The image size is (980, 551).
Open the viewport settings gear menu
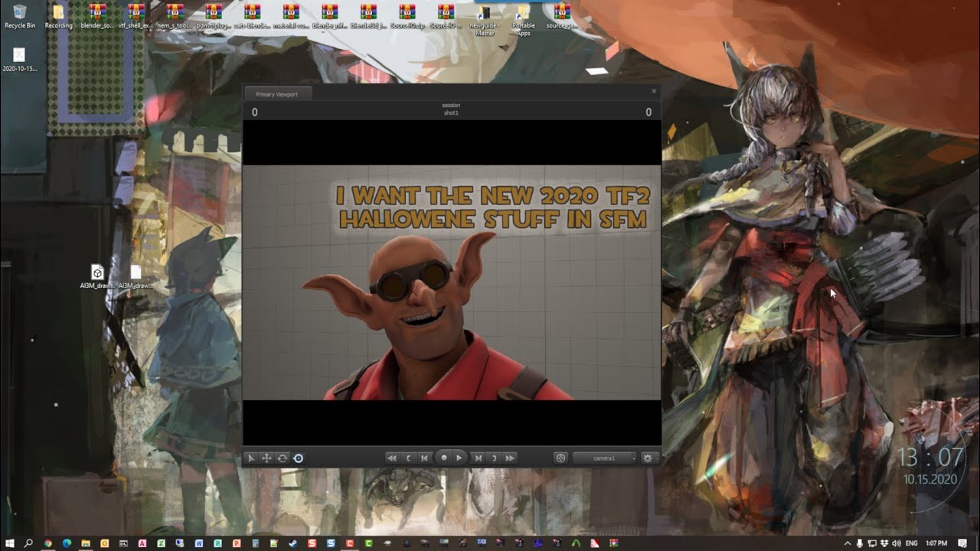(x=648, y=458)
